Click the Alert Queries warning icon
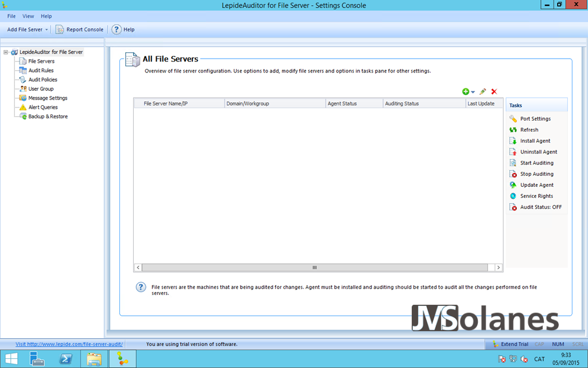The height and width of the screenshot is (368, 588). tap(23, 107)
